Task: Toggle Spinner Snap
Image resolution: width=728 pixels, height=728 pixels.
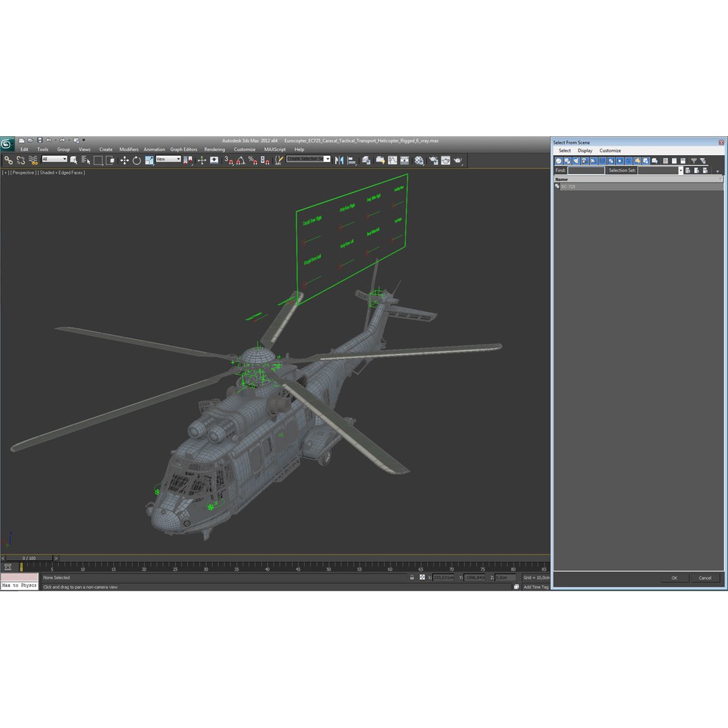Action: 265,160
